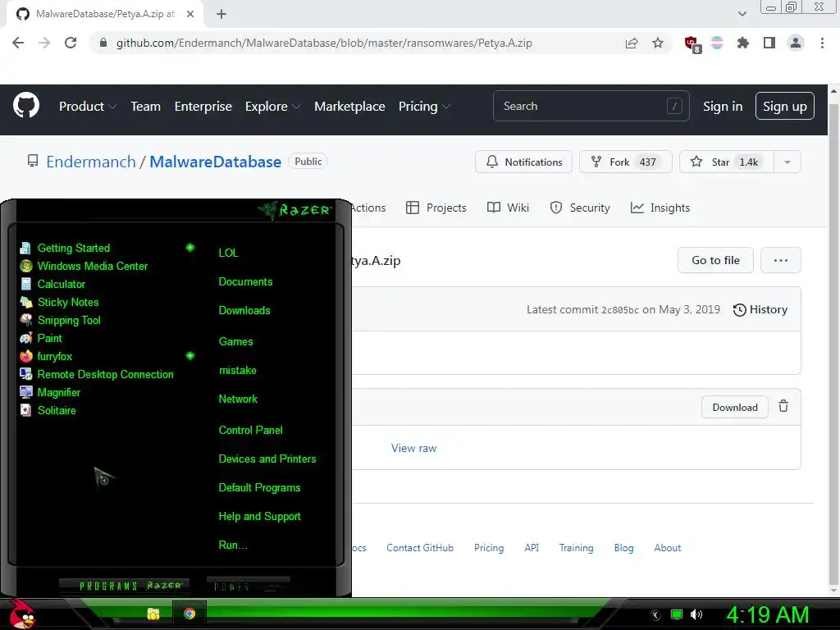The height and width of the screenshot is (630, 840).
Task: Open the new tab plus button
Action: [x=221, y=14]
